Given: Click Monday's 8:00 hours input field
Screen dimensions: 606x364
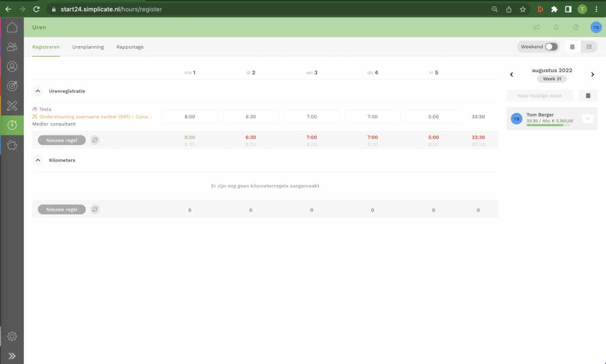Looking at the screenshot, I should 189,117.
